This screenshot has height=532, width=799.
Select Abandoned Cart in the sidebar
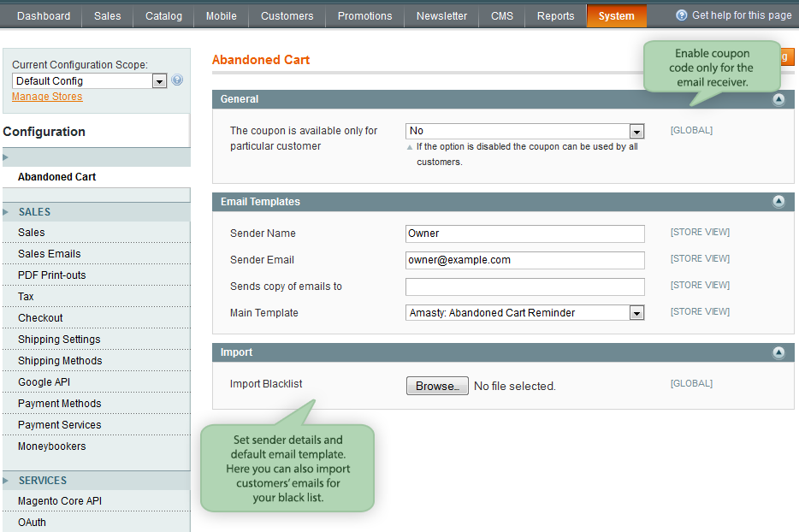pos(97,177)
